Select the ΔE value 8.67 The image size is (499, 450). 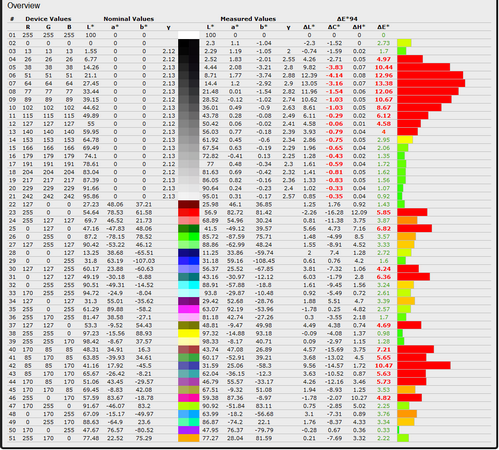click(384, 108)
